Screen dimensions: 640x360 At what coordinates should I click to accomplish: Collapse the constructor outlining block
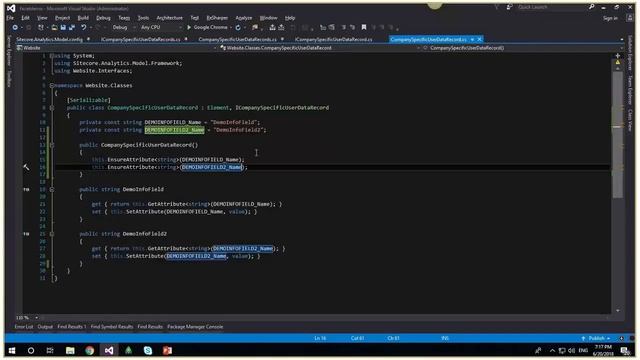click(52, 145)
